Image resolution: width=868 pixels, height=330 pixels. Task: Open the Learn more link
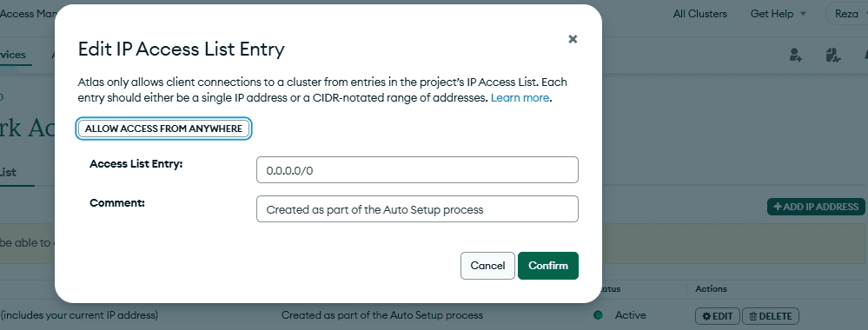tap(520, 98)
